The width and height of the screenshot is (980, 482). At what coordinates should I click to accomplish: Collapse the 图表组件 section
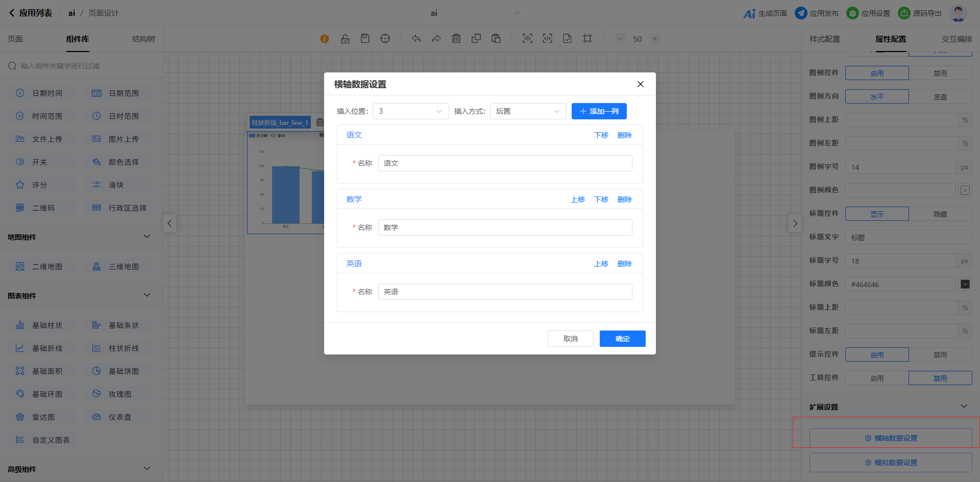pos(147,295)
